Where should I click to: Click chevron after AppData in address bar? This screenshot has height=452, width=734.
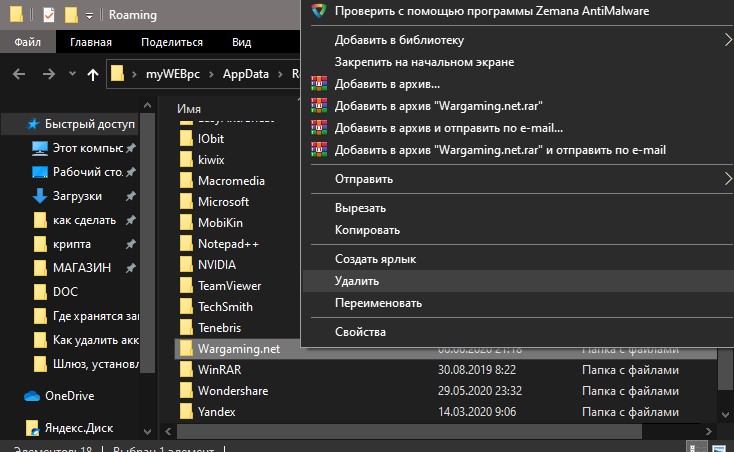point(280,74)
